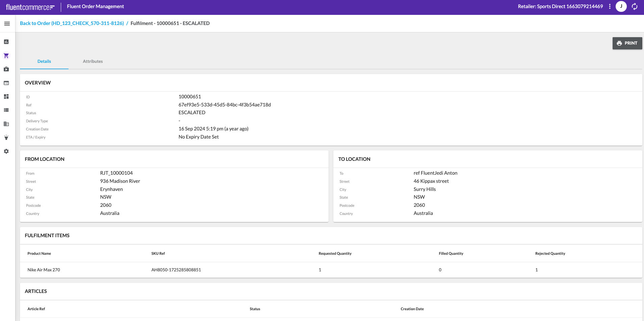Select the Details tab
The image size is (644, 321).
point(44,61)
